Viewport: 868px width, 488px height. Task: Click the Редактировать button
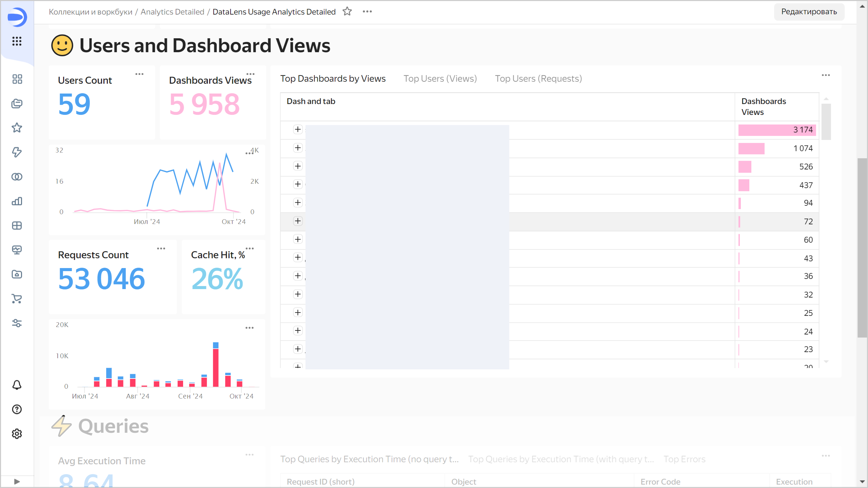point(809,11)
